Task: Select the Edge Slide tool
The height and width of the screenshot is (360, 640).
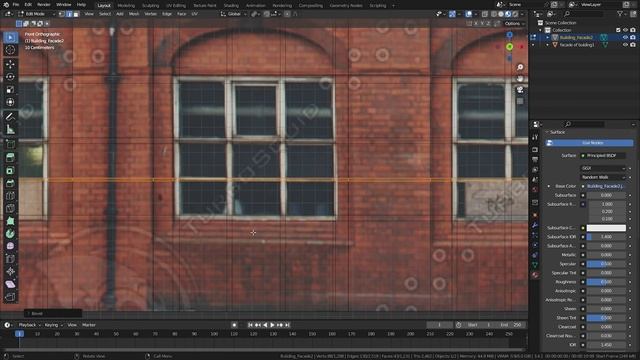Action: (x=10, y=259)
